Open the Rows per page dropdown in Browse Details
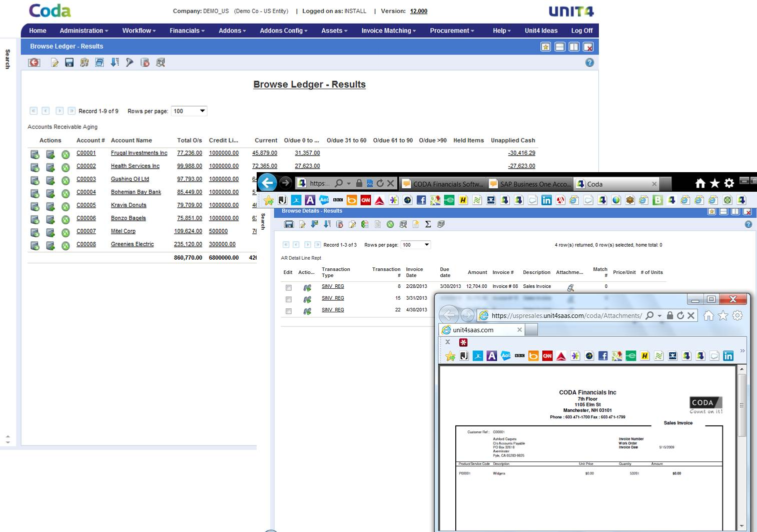Viewport: 757px width, 532px height. pyautogui.click(x=416, y=245)
